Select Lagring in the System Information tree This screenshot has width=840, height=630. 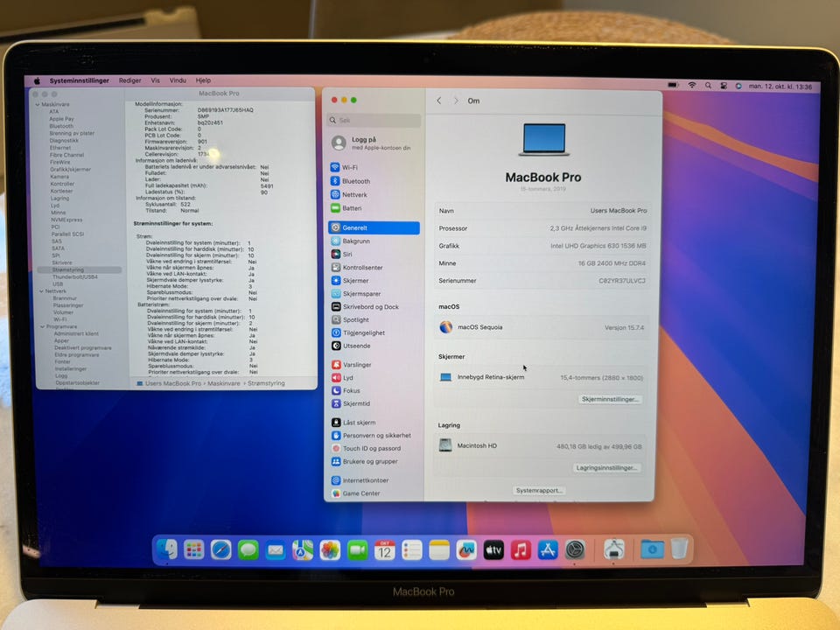click(60, 199)
